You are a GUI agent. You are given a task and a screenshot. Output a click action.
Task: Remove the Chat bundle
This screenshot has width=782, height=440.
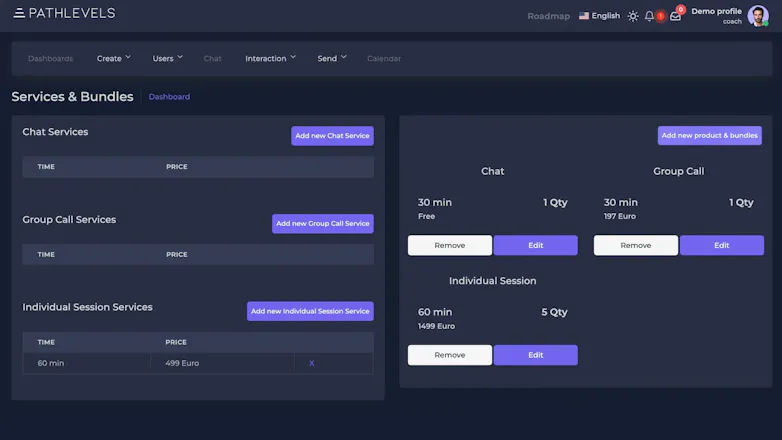click(x=450, y=245)
